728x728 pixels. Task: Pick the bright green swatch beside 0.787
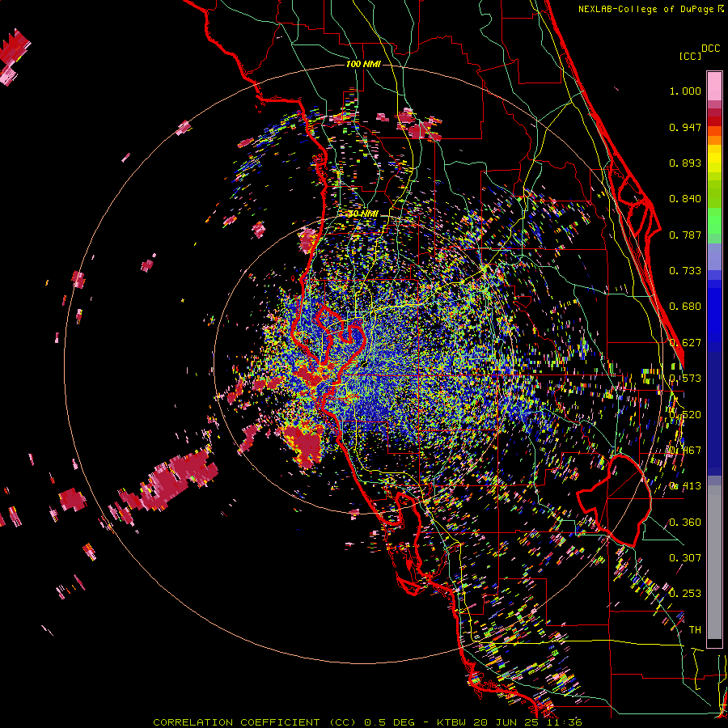(714, 221)
